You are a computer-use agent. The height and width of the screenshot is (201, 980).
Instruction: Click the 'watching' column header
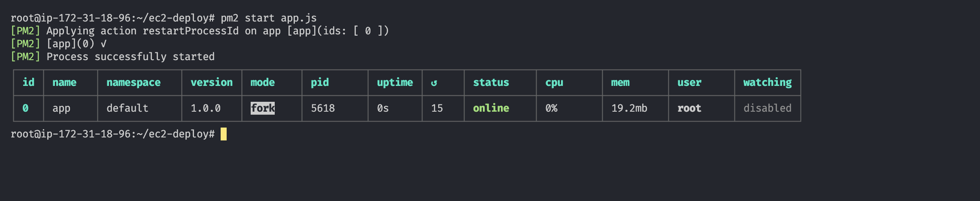(x=767, y=82)
